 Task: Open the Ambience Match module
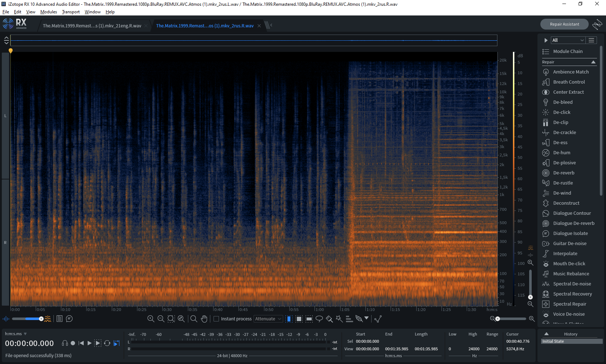coord(571,72)
